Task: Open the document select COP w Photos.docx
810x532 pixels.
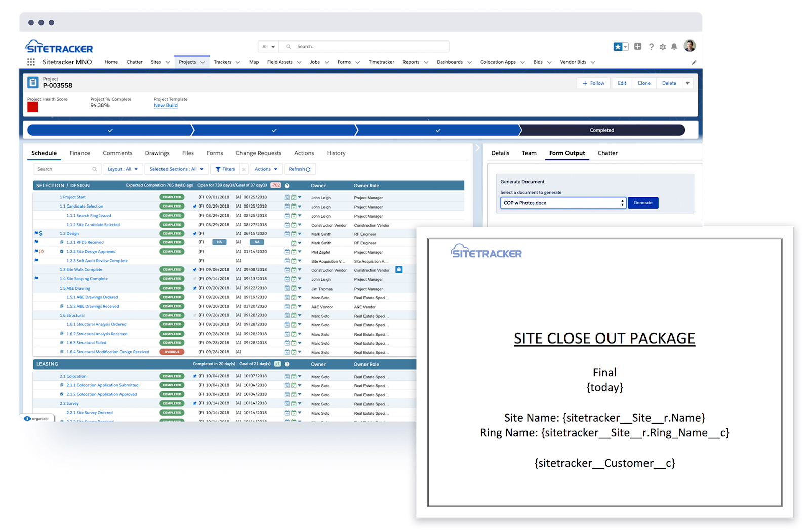Action: click(563, 203)
